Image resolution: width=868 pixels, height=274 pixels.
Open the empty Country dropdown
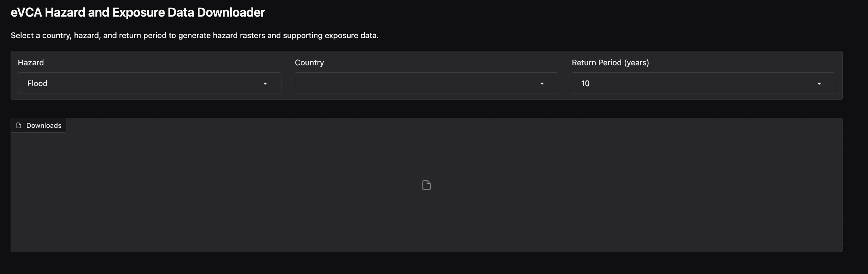click(x=426, y=83)
